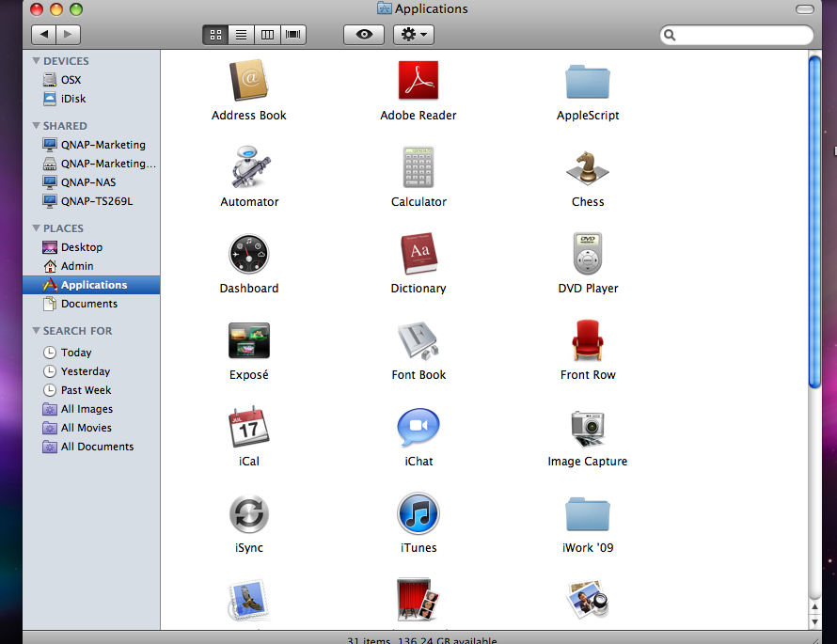Open the Address Book app icon
Screen dimensions: 837x644
point(249,80)
